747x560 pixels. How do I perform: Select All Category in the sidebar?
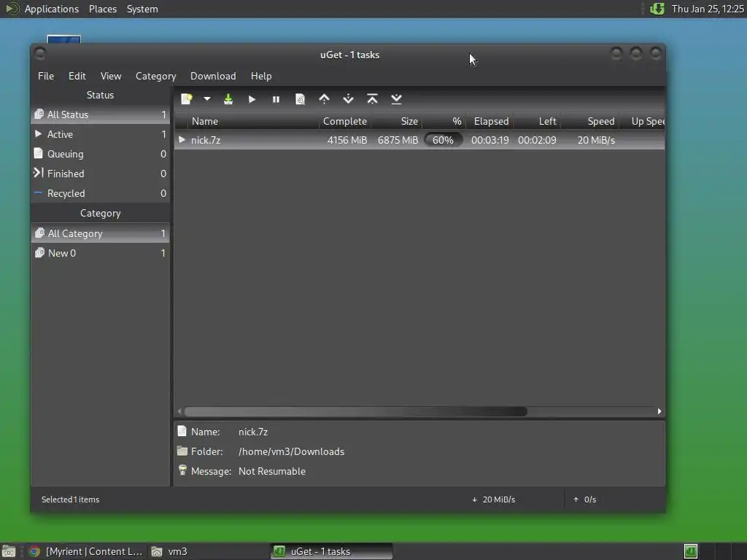101,233
